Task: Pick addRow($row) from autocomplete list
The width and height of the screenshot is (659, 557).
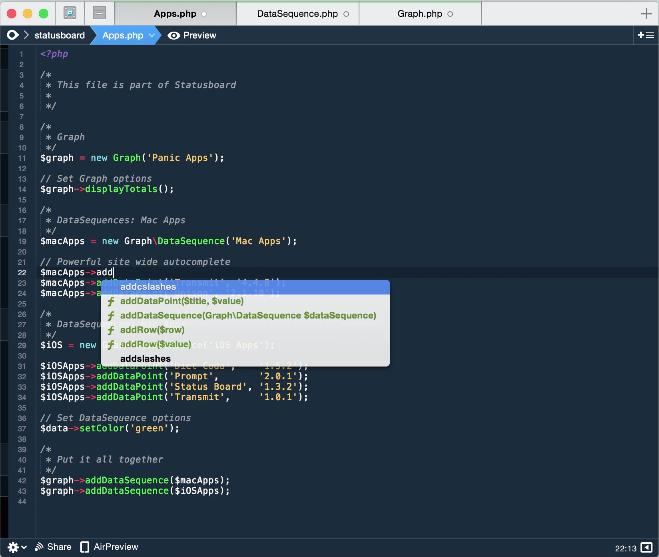Action: click(152, 329)
